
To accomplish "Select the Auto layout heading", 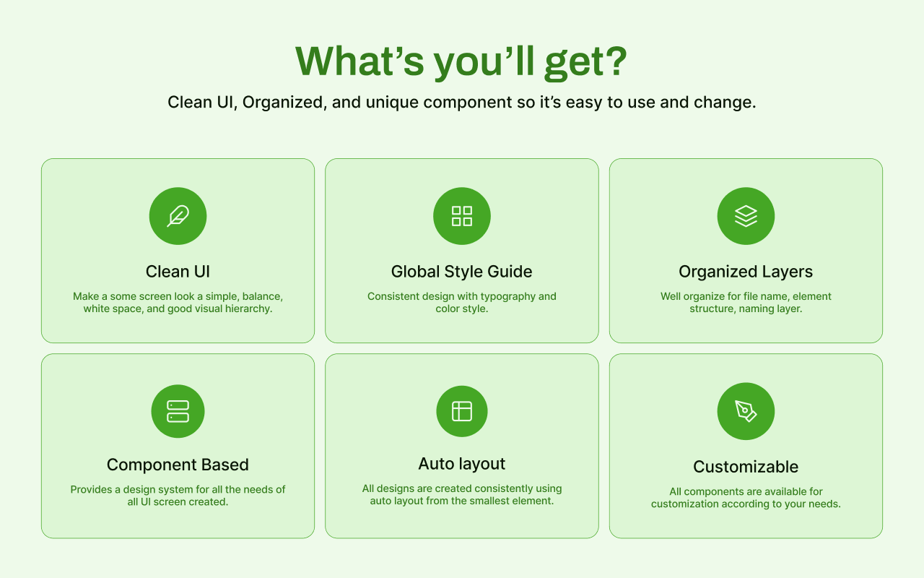I will click(x=462, y=464).
